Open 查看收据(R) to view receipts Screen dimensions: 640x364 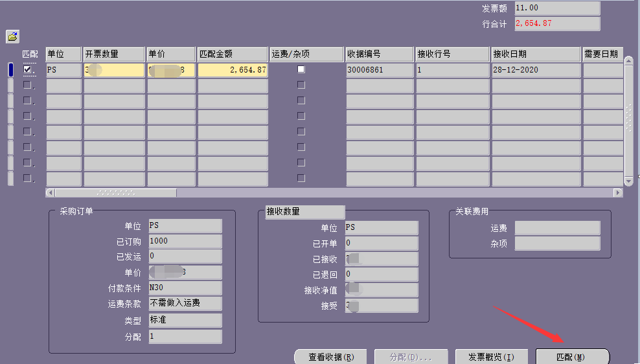point(330,357)
